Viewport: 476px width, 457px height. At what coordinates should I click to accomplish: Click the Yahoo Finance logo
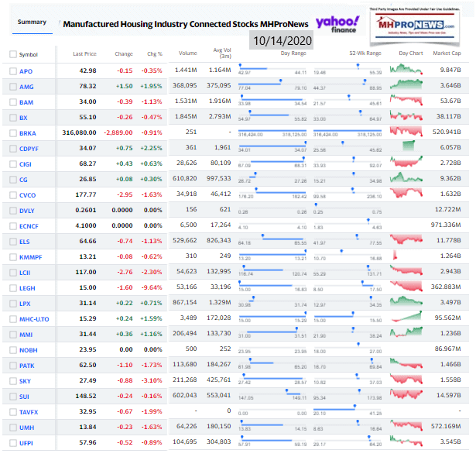[337, 23]
